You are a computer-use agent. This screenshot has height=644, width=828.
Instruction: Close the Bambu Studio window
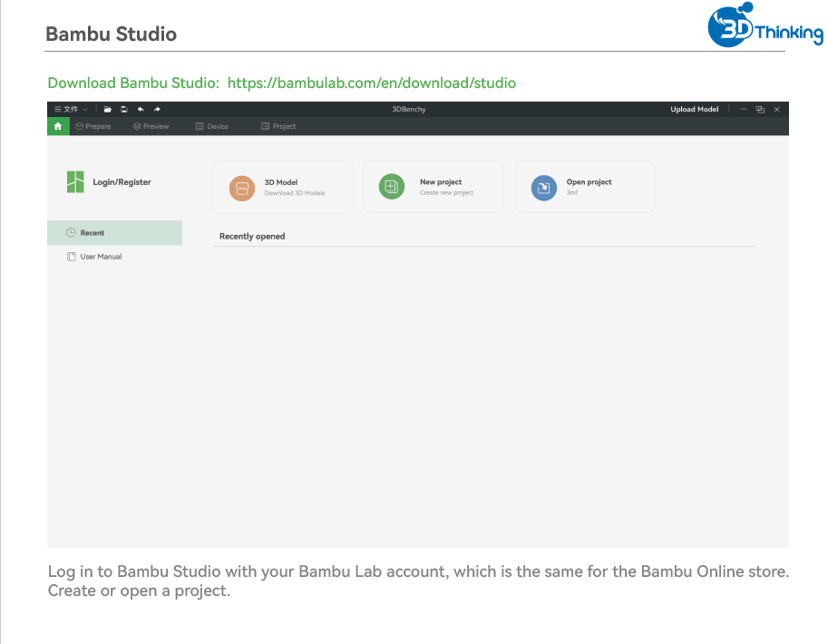tap(777, 110)
